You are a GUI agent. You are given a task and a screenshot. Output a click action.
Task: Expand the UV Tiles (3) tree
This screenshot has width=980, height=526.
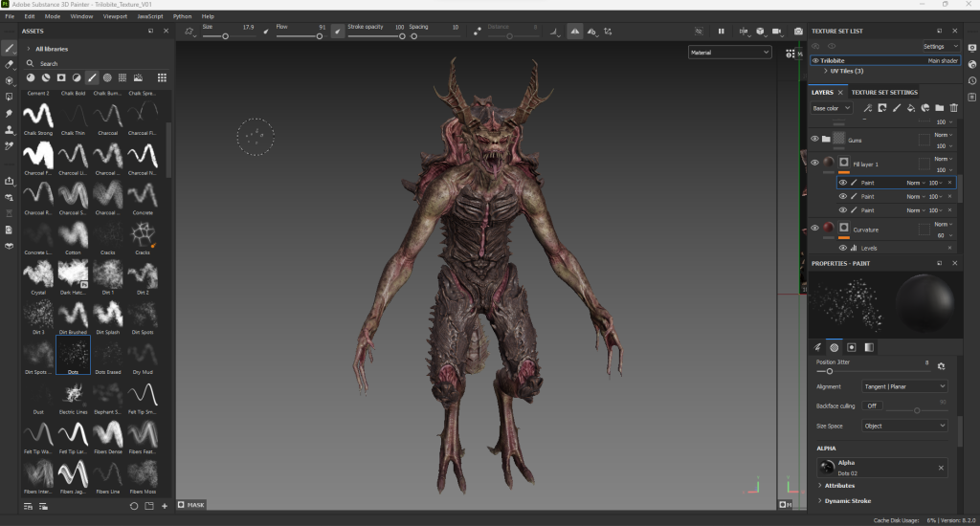tap(825, 71)
